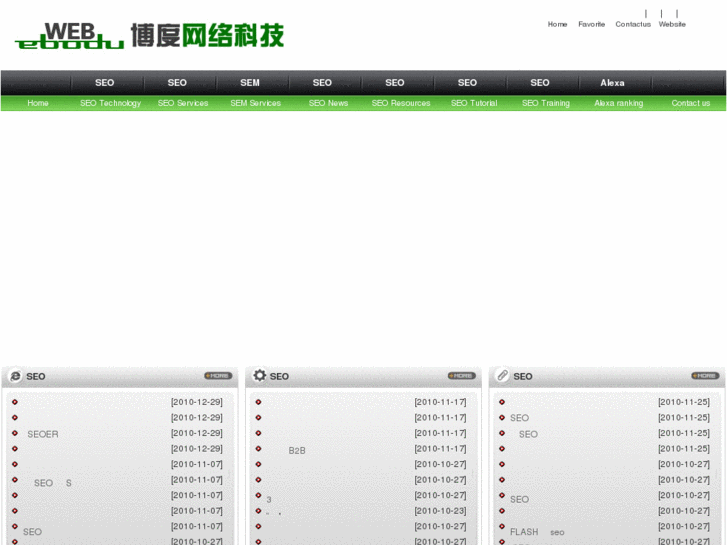Click the red bullet on the SEOER row
The height and width of the screenshot is (545, 727).
(x=15, y=433)
